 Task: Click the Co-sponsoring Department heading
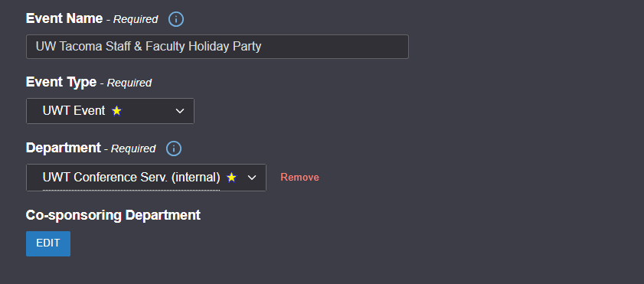click(113, 215)
